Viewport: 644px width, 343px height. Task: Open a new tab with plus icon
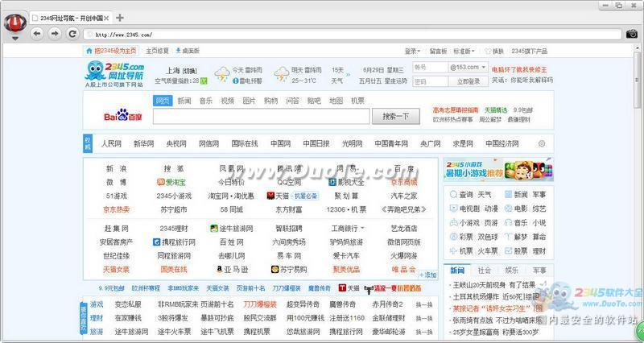coord(119,18)
